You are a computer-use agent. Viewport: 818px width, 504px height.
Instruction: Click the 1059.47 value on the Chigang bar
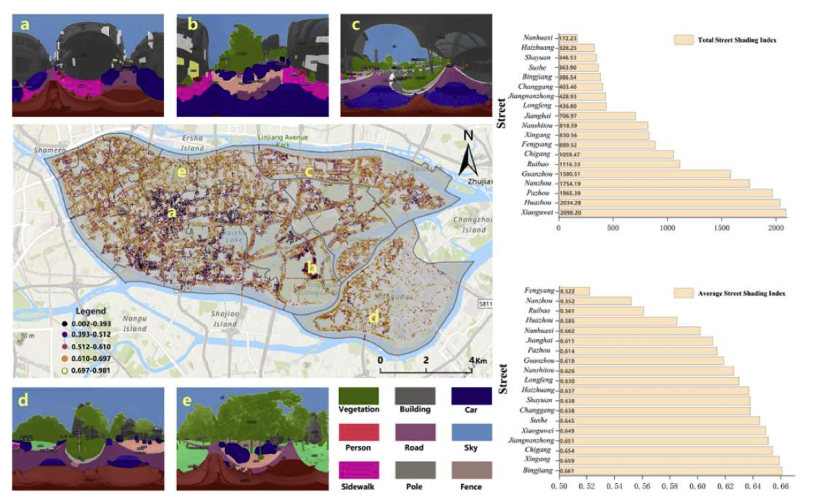tap(572, 154)
